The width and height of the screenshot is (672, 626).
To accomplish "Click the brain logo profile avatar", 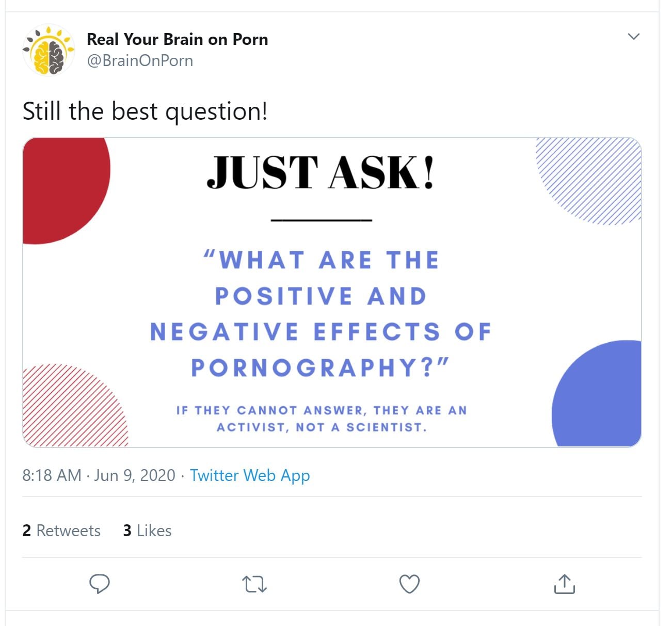I will pos(49,50).
